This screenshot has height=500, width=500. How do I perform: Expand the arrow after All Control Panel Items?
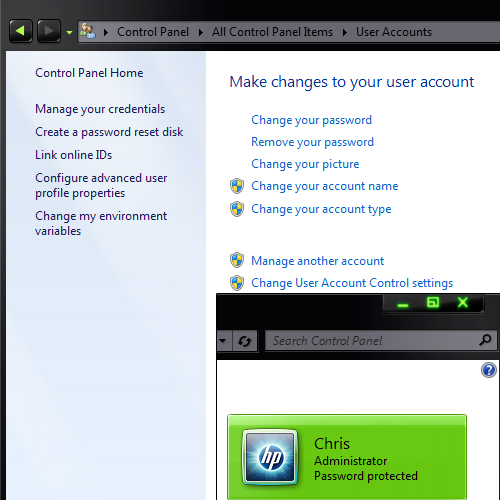click(x=345, y=32)
